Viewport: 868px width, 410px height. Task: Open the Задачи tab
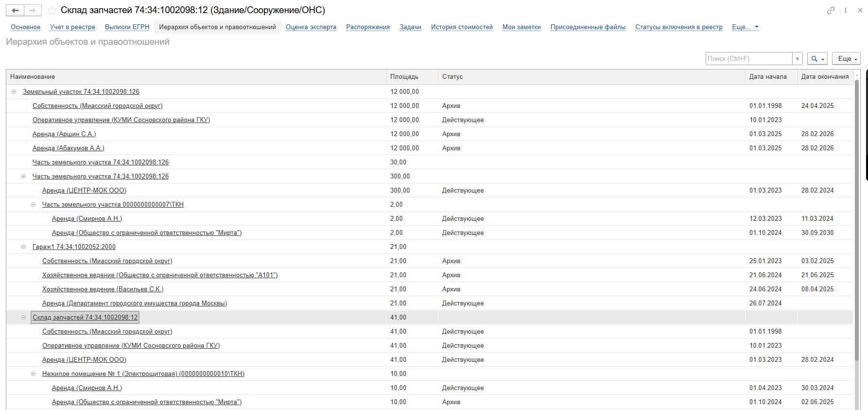pos(410,27)
